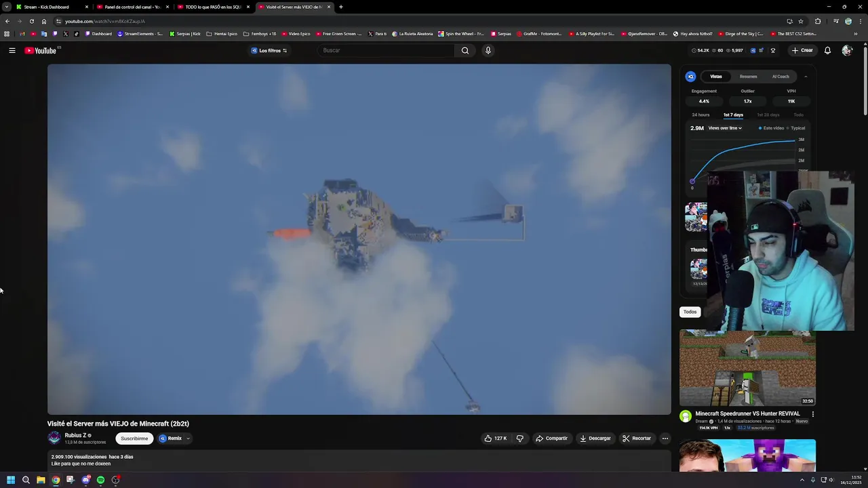
Task: Click the page vertical scrollbar
Action: 865,80
